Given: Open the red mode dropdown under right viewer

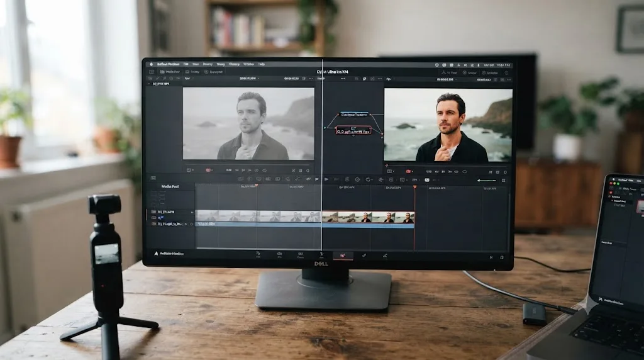Looking at the screenshot, I should click(x=409, y=171).
